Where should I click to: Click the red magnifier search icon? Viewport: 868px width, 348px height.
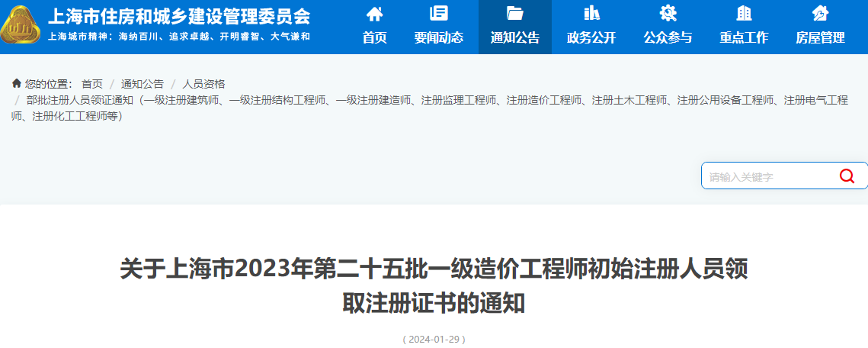pyautogui.click(x=847, y=176)
